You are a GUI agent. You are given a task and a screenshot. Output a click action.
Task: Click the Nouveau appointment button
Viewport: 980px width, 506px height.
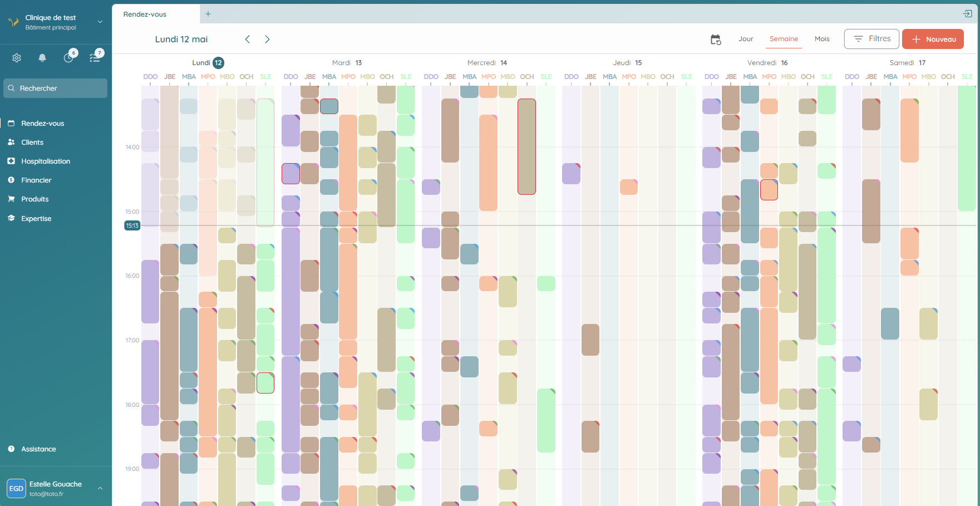click(x=933, y=39)
